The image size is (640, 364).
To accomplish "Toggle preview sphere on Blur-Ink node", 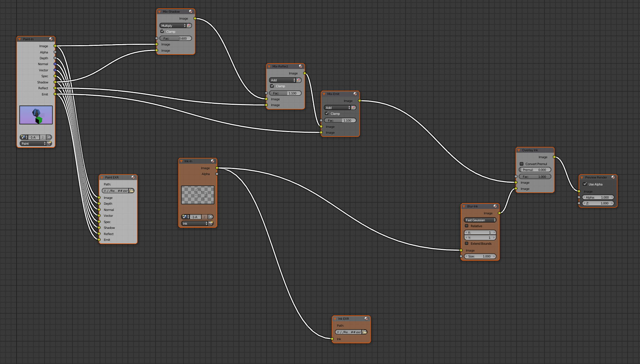I will tap(495, 206).
